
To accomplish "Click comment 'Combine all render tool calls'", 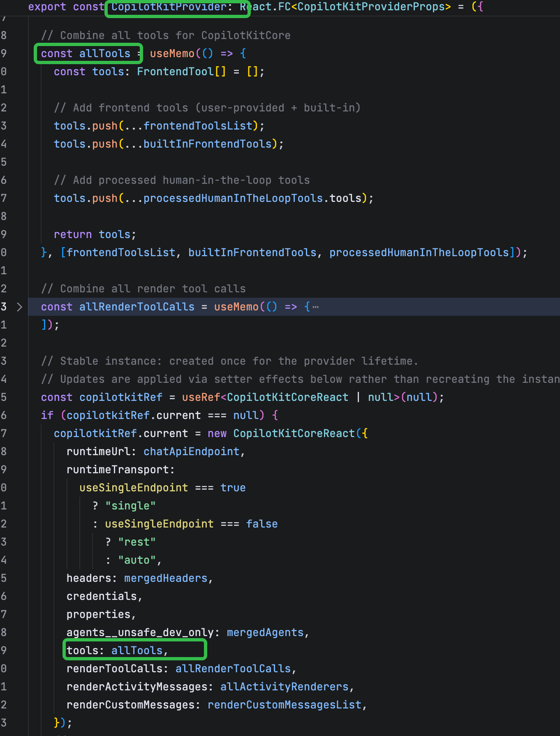I will pyautogui.click(x=143, y=289).
